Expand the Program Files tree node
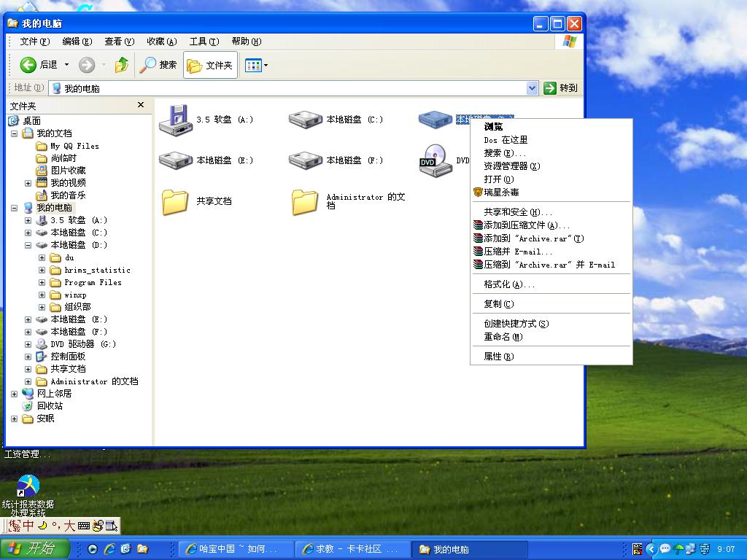The height and width of the screenshot is (560, 747). [42, 282]
